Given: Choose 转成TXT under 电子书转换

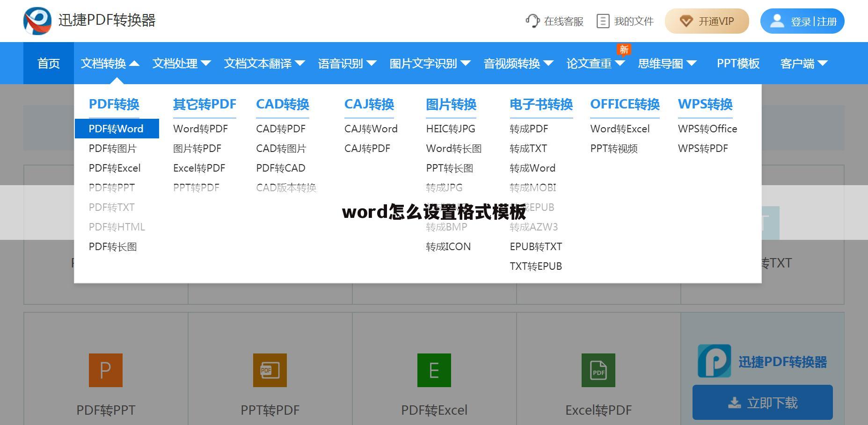Looking at the screenshot, I should (528, 148).
